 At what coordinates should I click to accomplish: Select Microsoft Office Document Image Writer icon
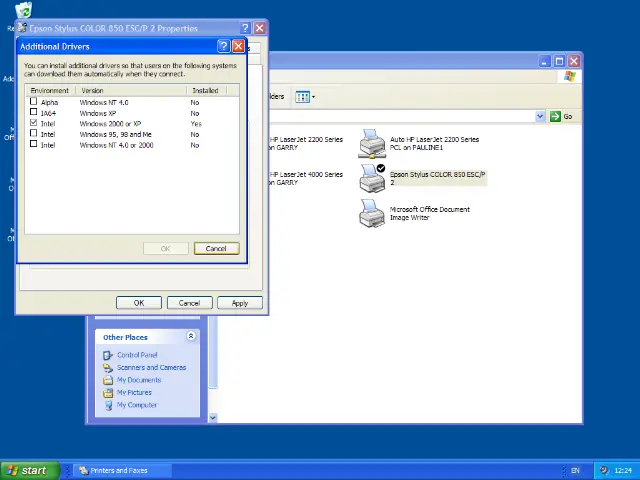click(371, 213)
